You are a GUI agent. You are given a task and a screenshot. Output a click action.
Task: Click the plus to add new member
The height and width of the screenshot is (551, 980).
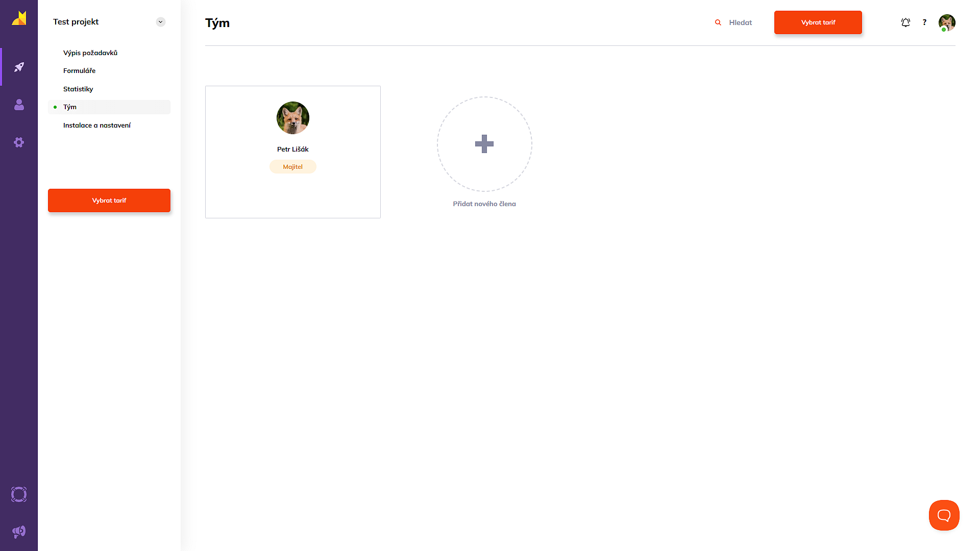(484, 144)
